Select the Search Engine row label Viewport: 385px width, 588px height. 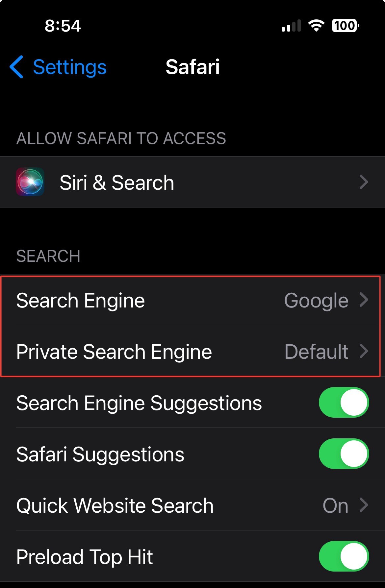tap(81, 301)
